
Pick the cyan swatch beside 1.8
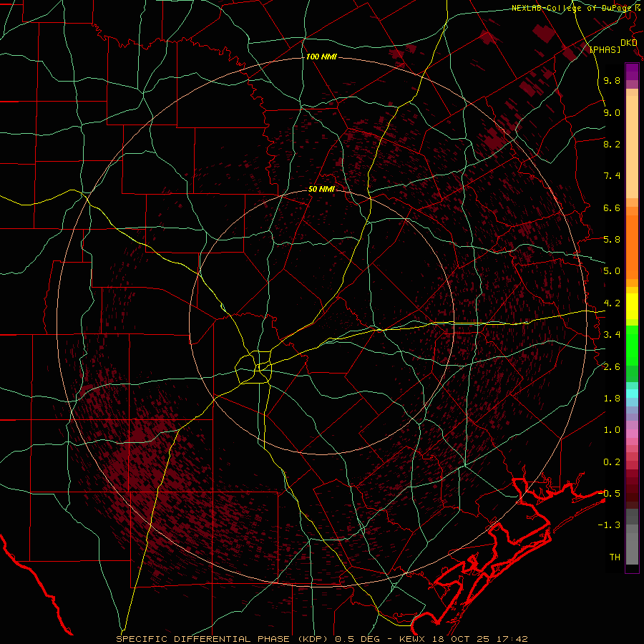tap(632, 394)
